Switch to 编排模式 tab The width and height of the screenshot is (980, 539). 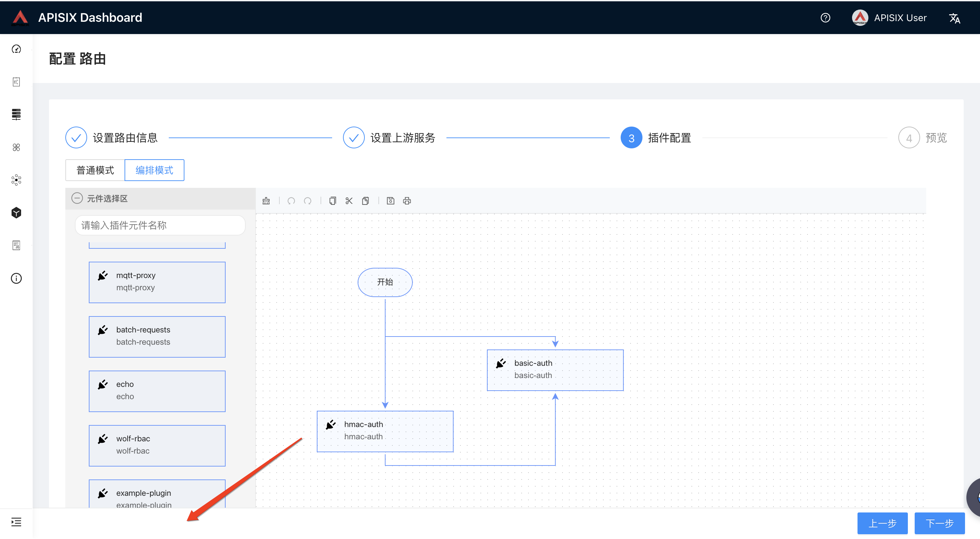[154, 170]
